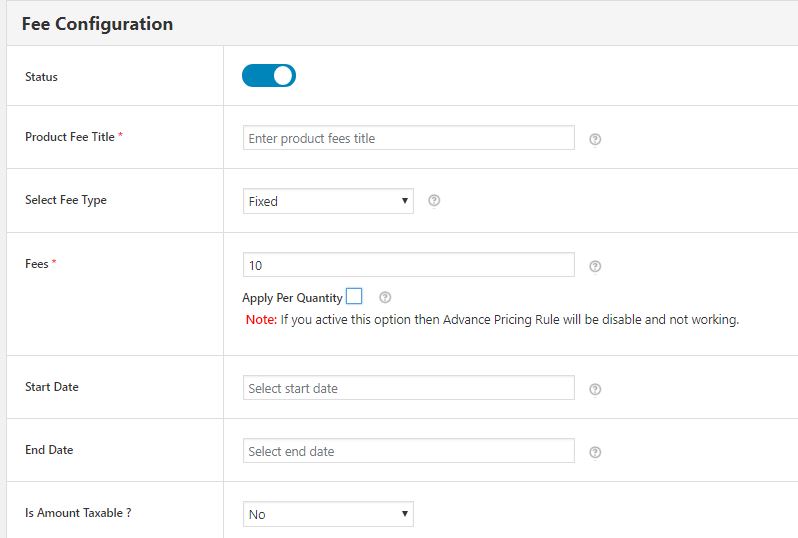The width and height of the screenshot is (798, 538).
Task: Click the Apply Per Quantity label text
Action: coord(292,298)
